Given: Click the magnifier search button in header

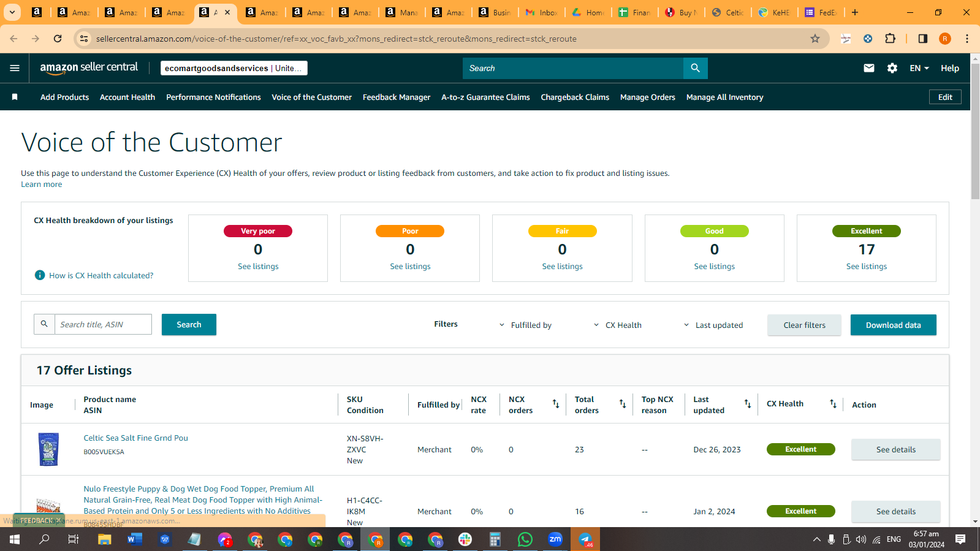Looking at the screenshot, I should (695, 68).
